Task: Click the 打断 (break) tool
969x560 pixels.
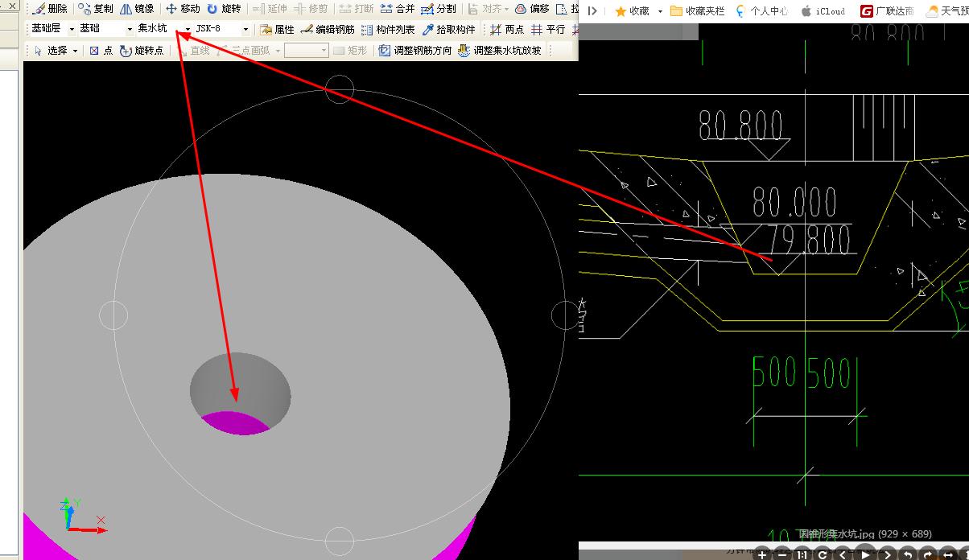Action: pos(357,9)
